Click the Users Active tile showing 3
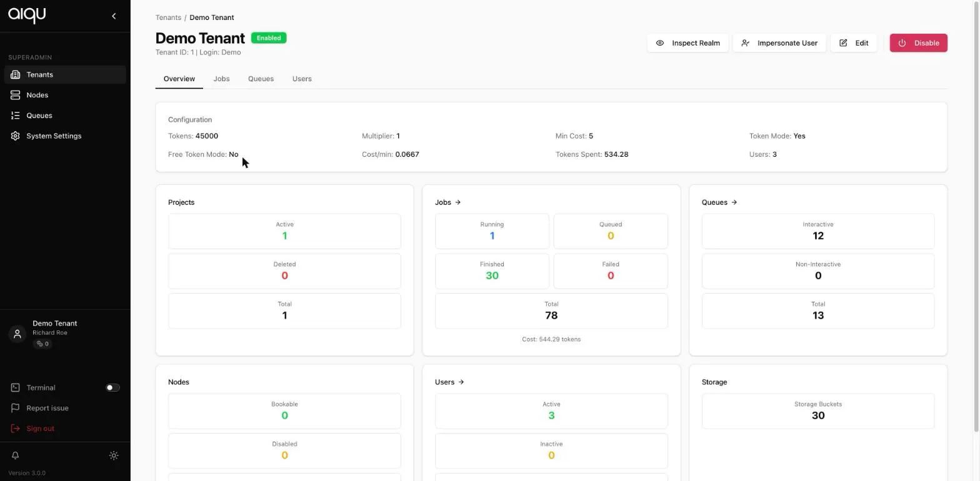Image resolution: width=980 pixels, height=481 pixels. (x=551, y=411)
